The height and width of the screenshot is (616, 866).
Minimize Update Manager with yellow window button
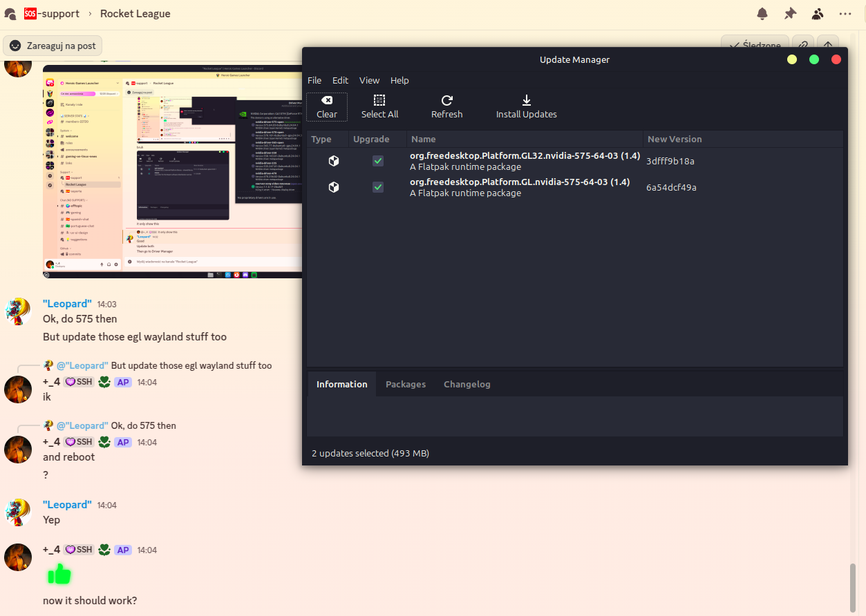click(x=792, y=59)
